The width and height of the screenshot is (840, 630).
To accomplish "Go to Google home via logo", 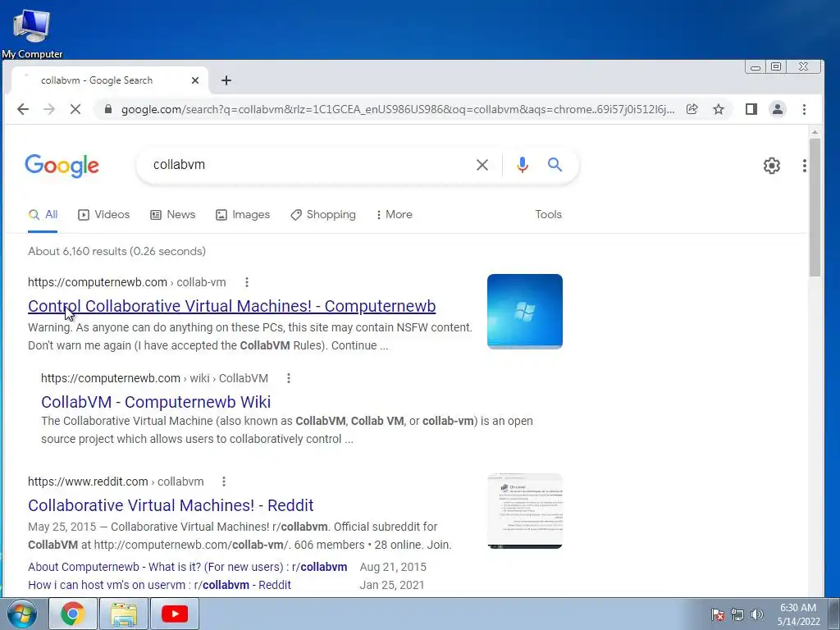I will (62, 166).
